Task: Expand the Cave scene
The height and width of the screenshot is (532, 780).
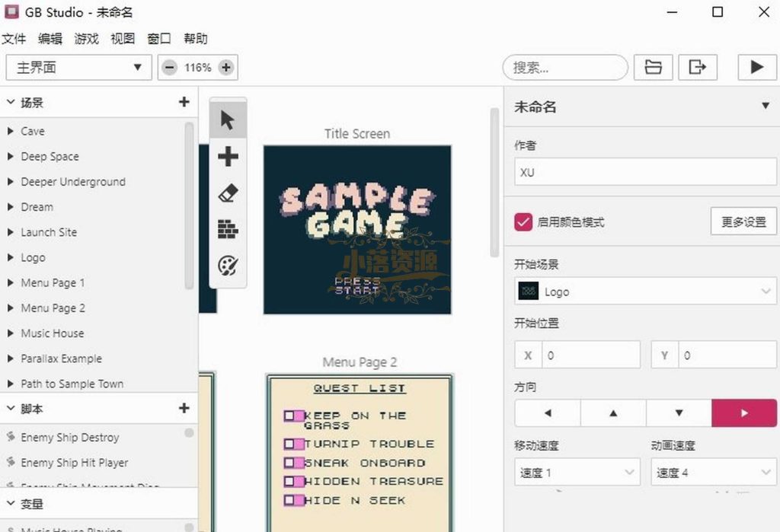Action: click(x=11, y=131)
